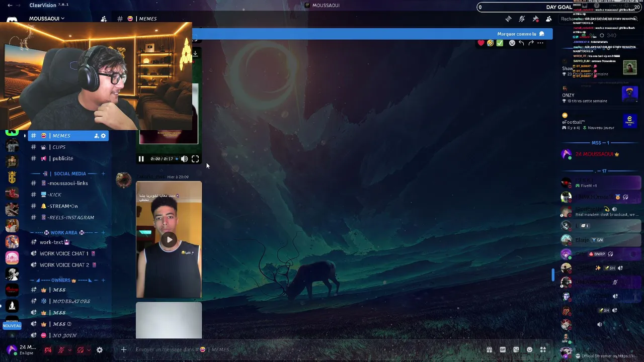Open the sticker picker
Image resolution: width=644 pixels, height=362 pixels.
pyautogui.click(x=516, y=349)
